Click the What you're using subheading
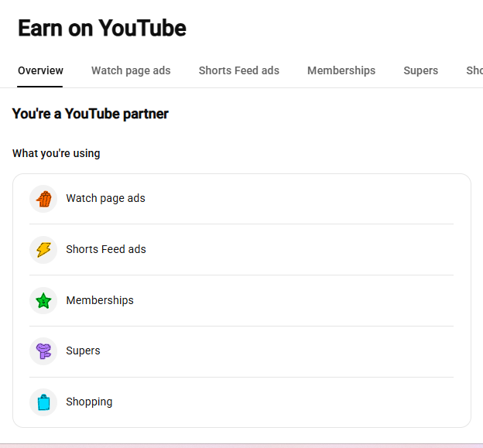The width and height of the screenshot is (483, 448). point(56,153)
